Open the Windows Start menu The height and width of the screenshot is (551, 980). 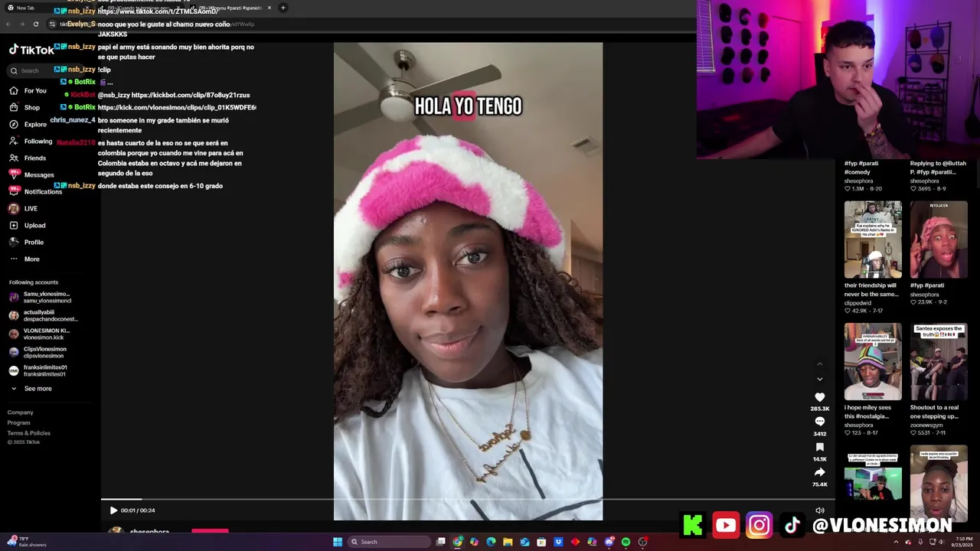coord(337,542)
